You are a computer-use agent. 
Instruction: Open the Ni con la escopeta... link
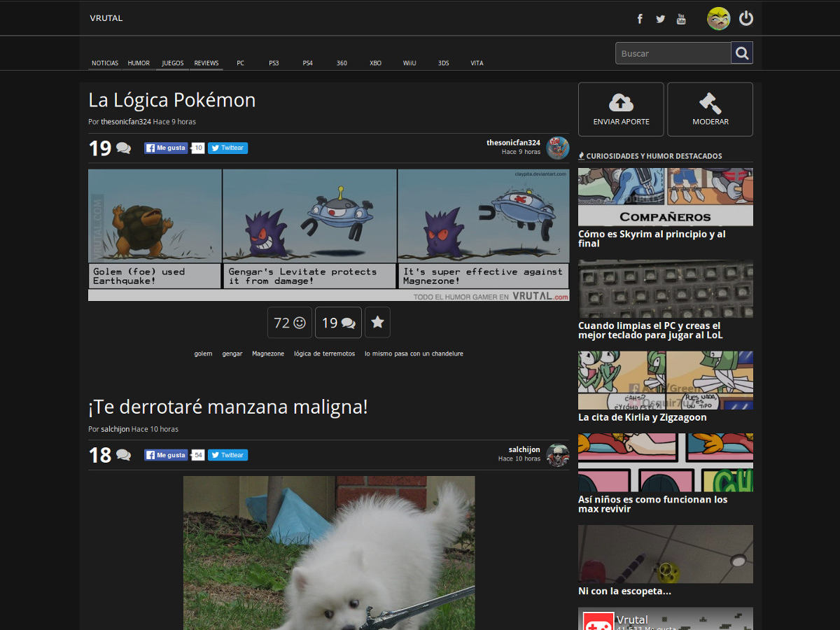(x=624, y=591)
